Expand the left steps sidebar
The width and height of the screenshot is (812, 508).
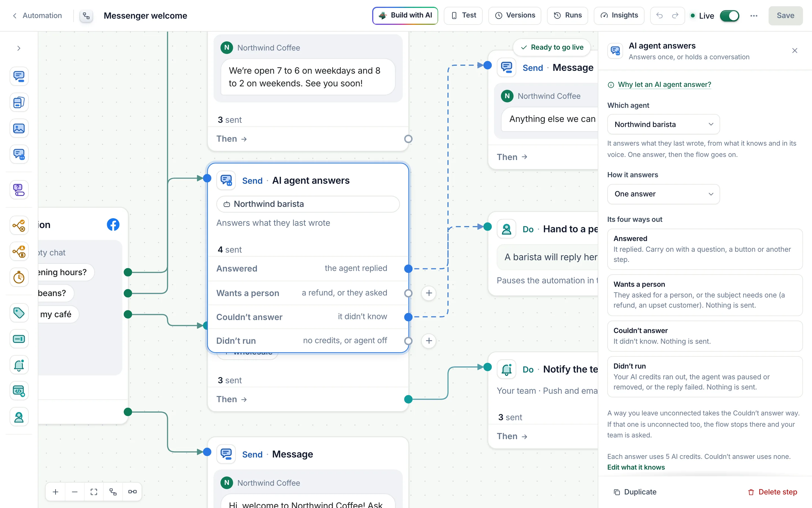19,48
